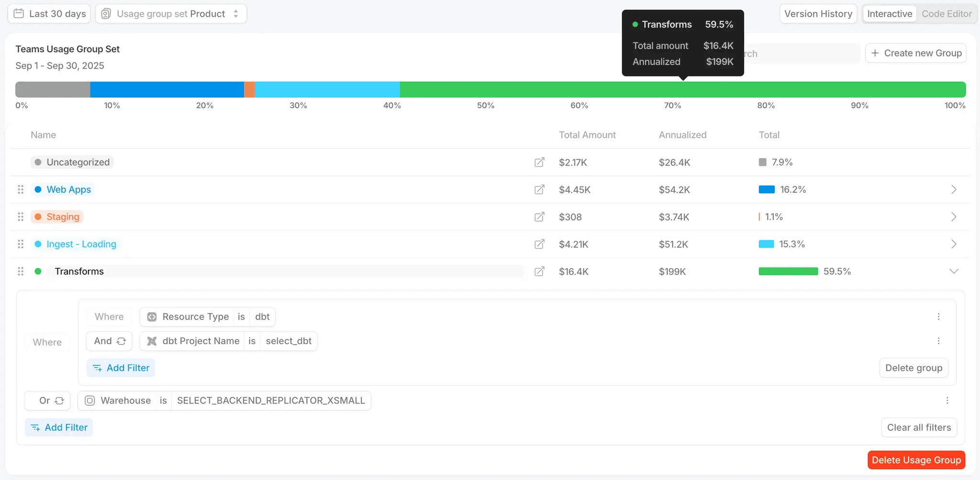Click external link icon for Uncategorized row
Viewport: 980px width, 480px height.
point(539,163)
